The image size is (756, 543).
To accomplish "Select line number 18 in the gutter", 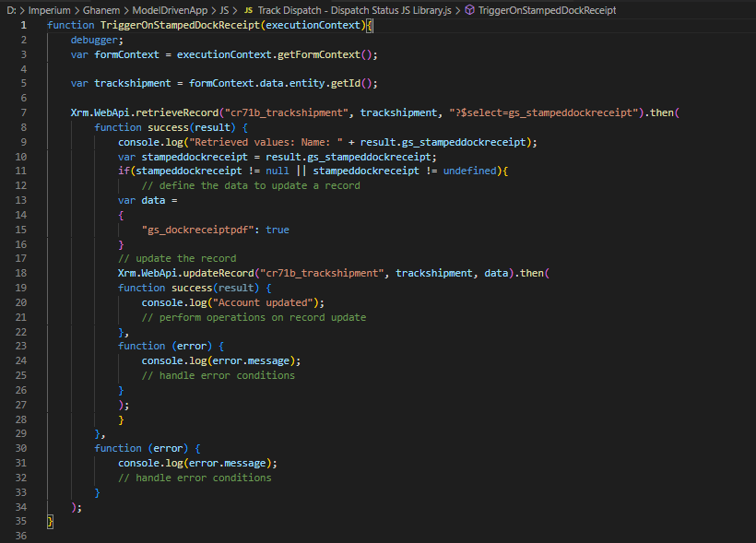I will [x=21, y=273].
